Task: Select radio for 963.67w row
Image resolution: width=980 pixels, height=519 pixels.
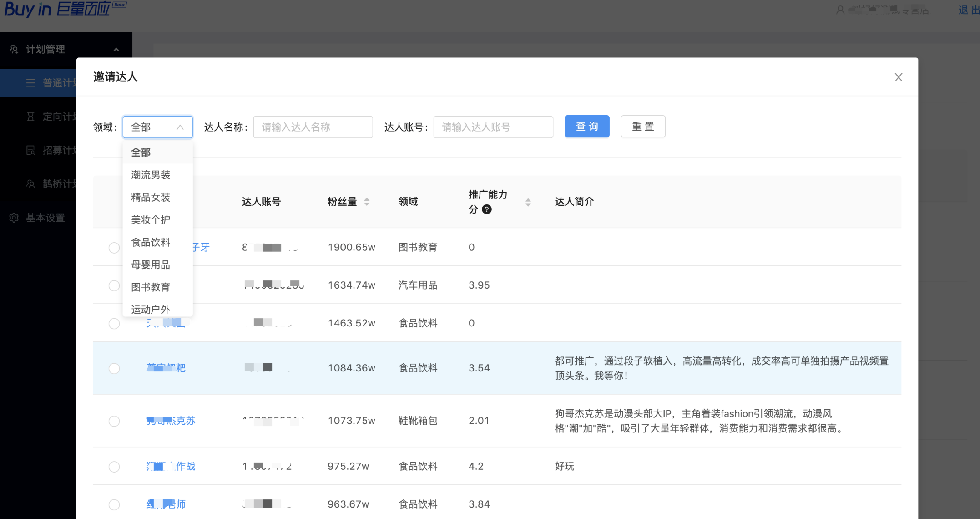Action: tap(114, 504)
